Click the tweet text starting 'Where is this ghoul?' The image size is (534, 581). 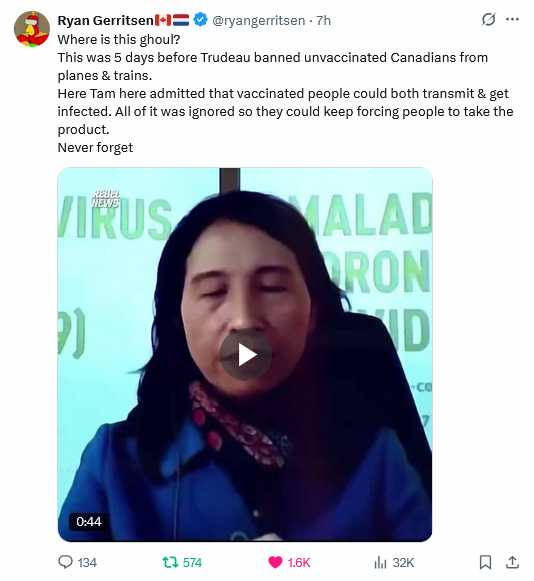(x=285, y=93)
